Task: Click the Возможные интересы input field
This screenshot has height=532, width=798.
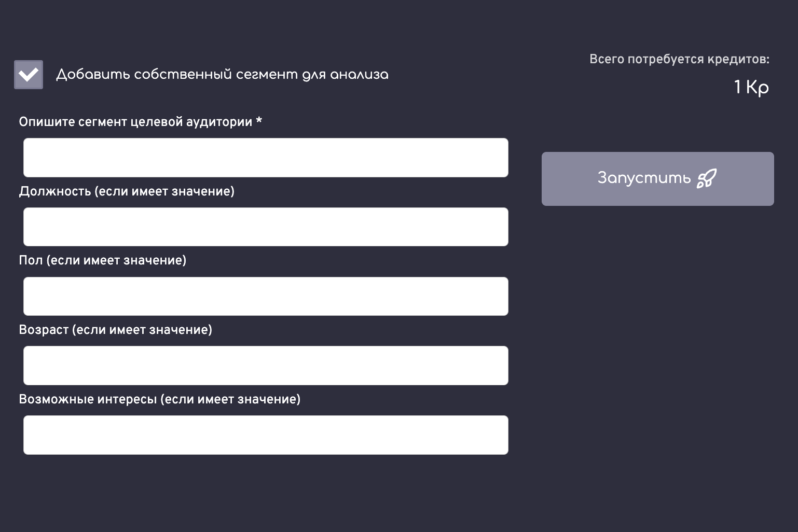Action: pos(266,435)
